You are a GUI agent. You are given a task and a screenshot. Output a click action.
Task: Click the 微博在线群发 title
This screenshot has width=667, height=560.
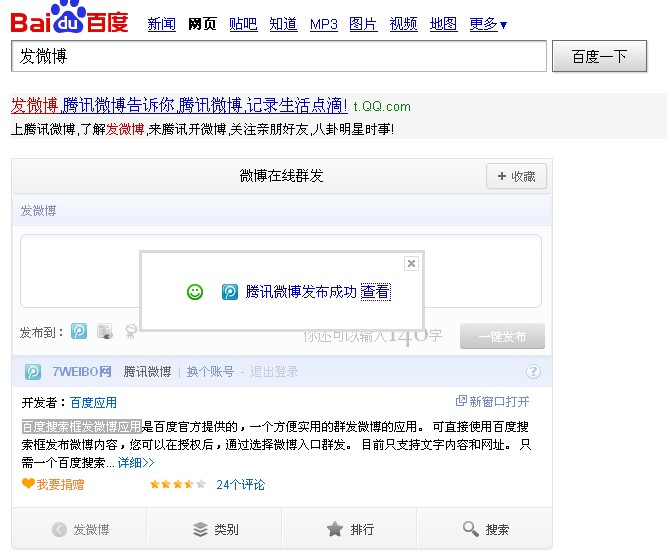click(x=281, y=176)
